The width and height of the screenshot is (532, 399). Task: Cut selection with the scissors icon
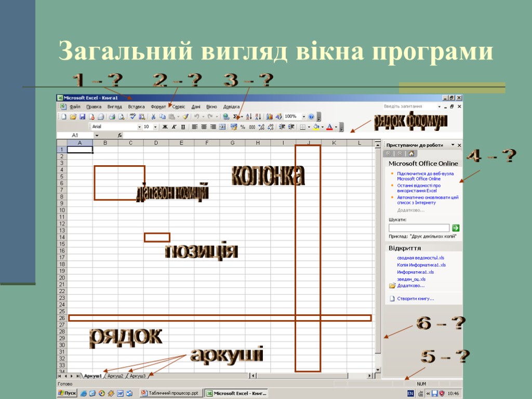[153, 117]
